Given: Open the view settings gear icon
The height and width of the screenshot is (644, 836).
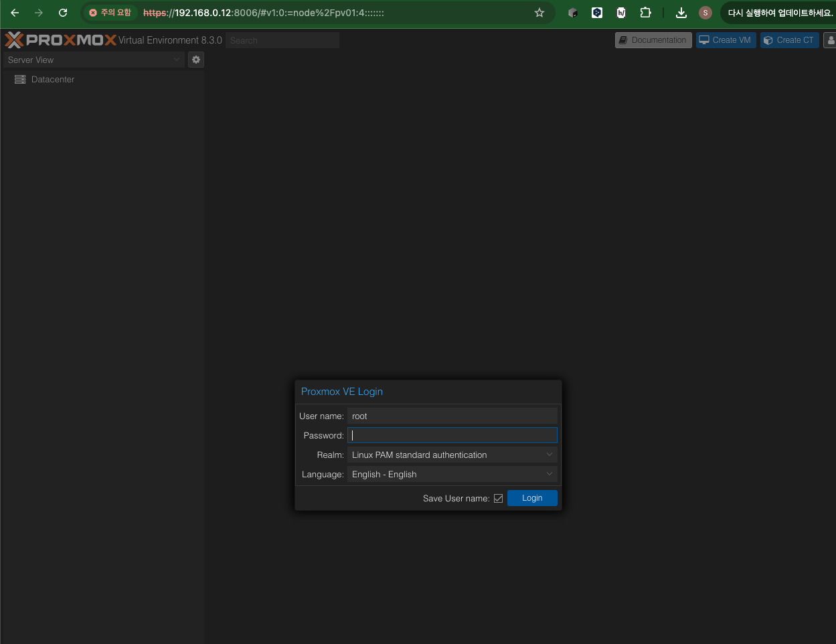Looking at the screenshot, I should click(x=196, y=60).
